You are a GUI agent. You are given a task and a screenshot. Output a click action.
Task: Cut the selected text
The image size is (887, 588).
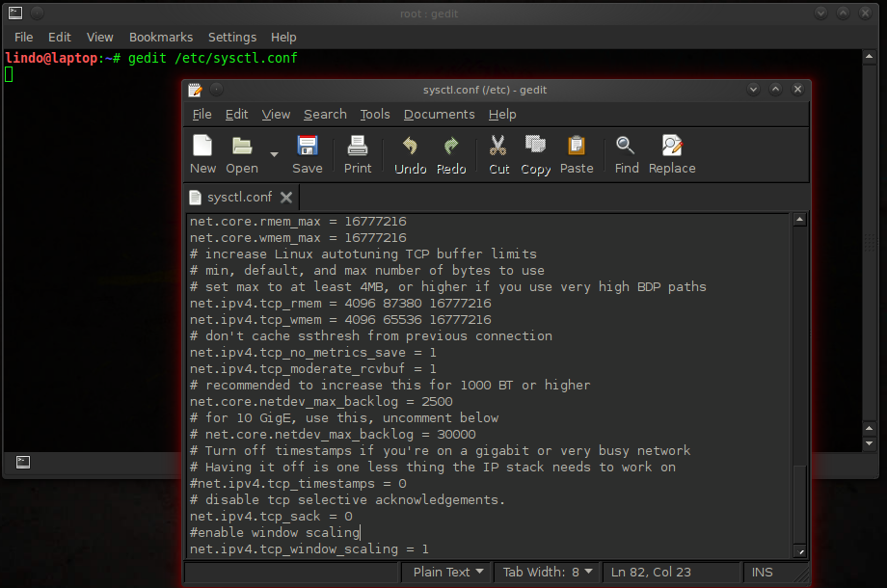(497, 154)
